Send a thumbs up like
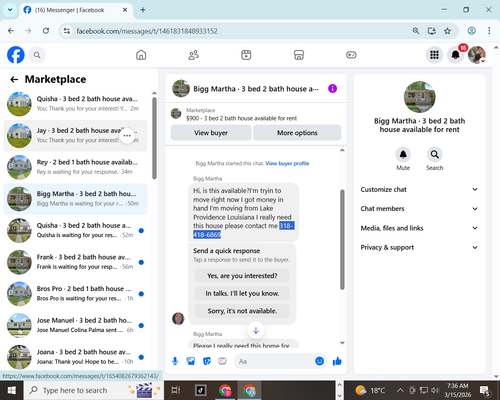 337,361
